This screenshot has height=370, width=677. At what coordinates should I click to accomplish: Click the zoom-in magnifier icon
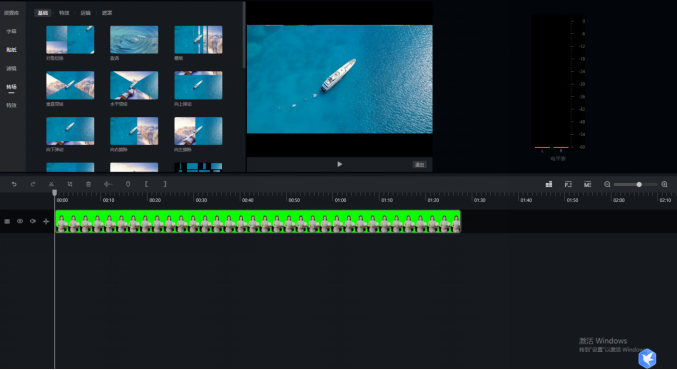pos(664,184)
